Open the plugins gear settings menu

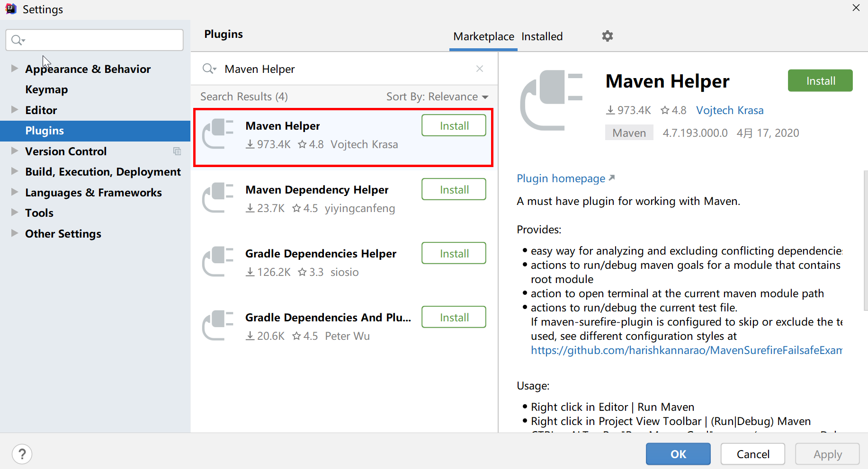[608, 36]
